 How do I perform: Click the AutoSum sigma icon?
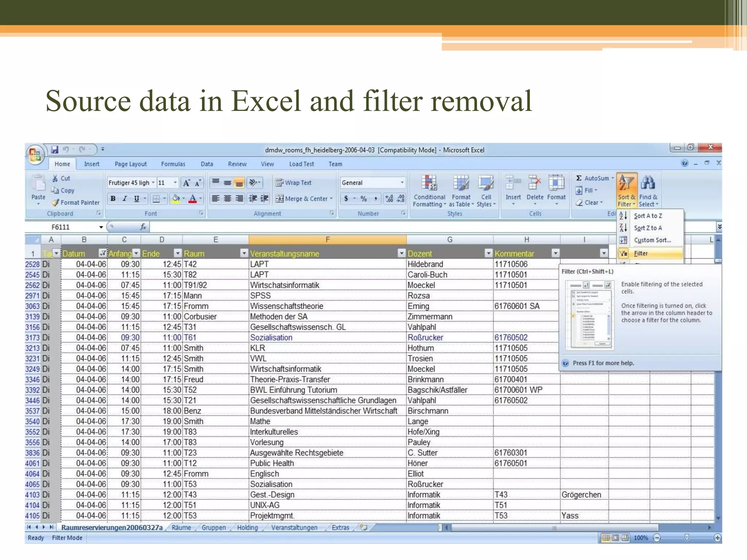click(x=579, y=178)
